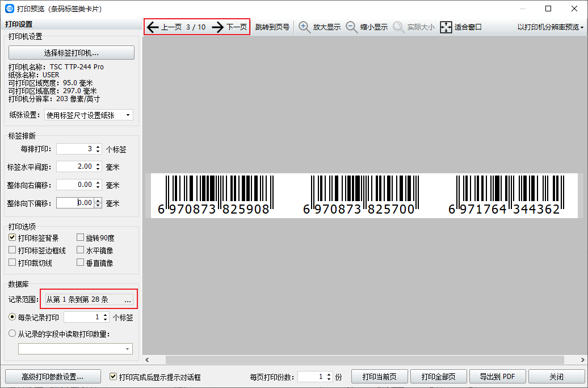Click the barcode label 6970873825908
The width and height of the screenshot is (588, 388).
[216, 195]
